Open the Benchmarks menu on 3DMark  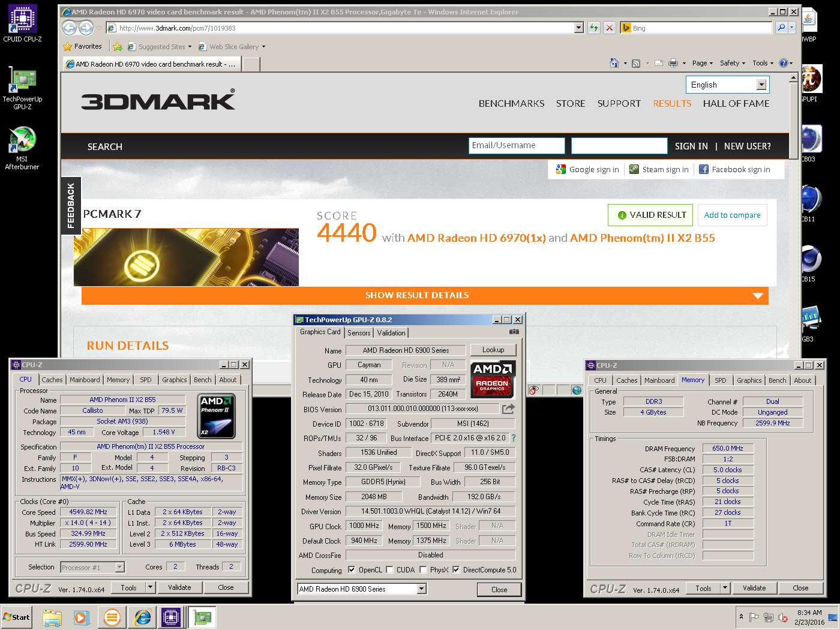[511, 104]
